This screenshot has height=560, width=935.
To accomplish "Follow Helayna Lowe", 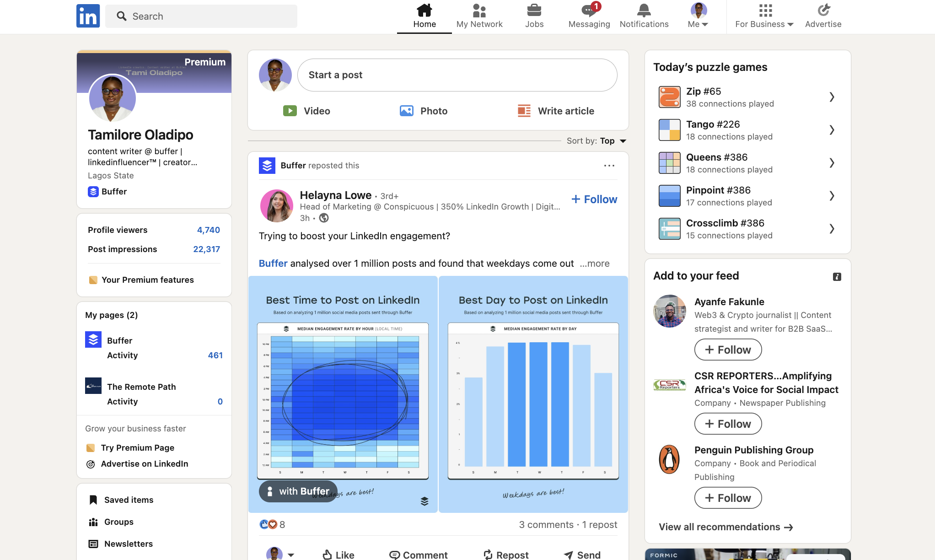I will 594,199.
